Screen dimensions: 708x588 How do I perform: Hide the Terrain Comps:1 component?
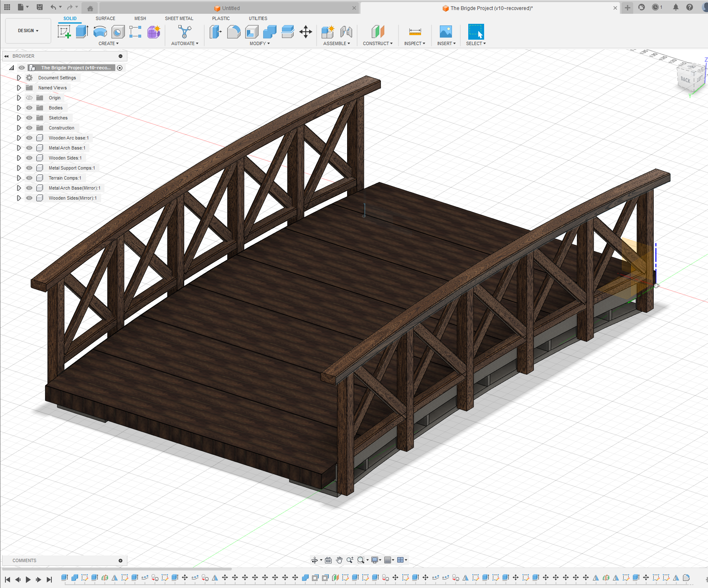(29, 177)
